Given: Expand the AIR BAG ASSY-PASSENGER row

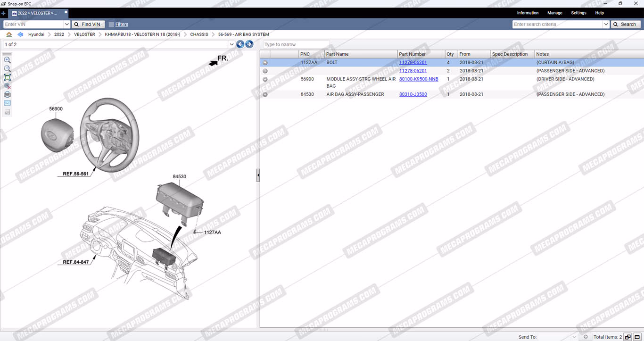Looking at the screenshot, I should coord(265,95).
